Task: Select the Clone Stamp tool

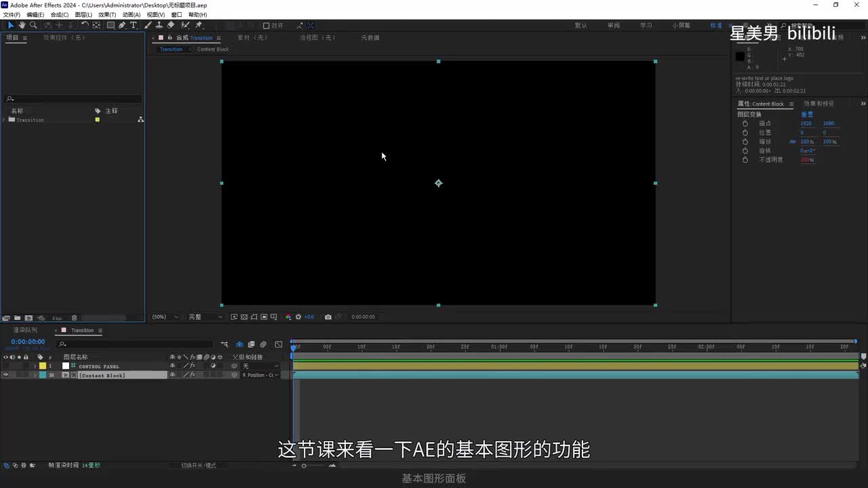Action: 159,25
